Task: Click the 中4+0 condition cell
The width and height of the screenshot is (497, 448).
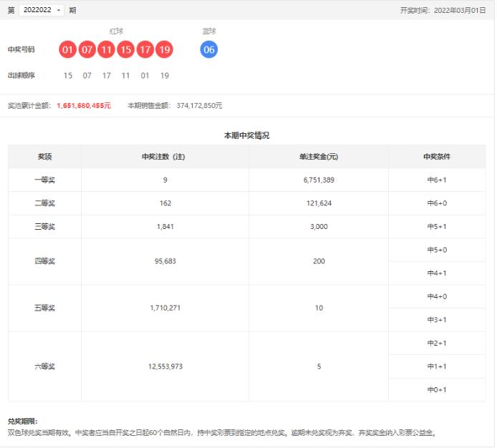Action: pyautogui.click(x=437, y=296)
